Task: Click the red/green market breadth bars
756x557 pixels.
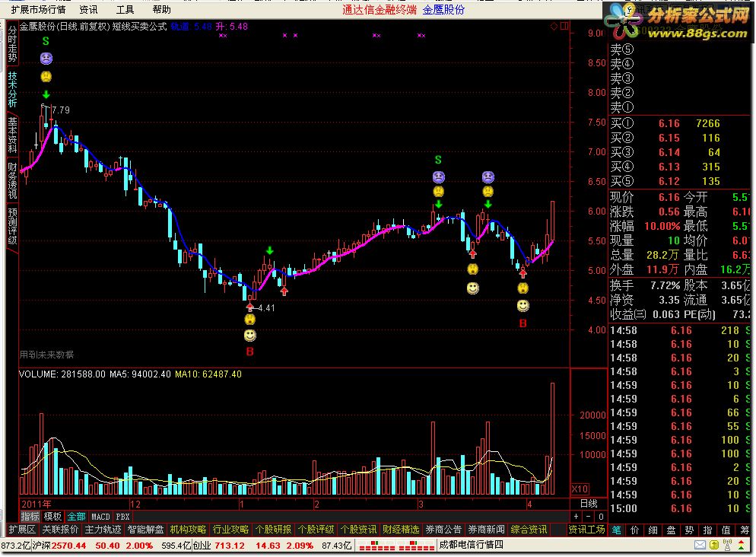Action: [397, 546]
